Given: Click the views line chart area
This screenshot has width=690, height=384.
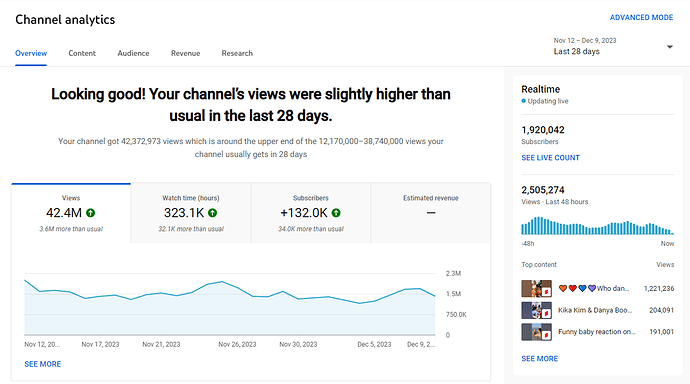Looking at the screenshot, I should pos(230,304).
